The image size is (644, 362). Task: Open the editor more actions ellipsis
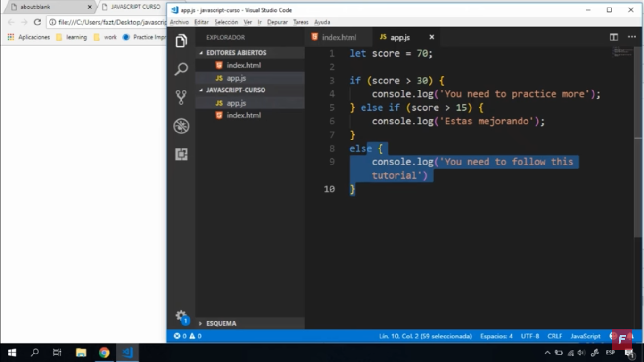[x=632, y=37]
